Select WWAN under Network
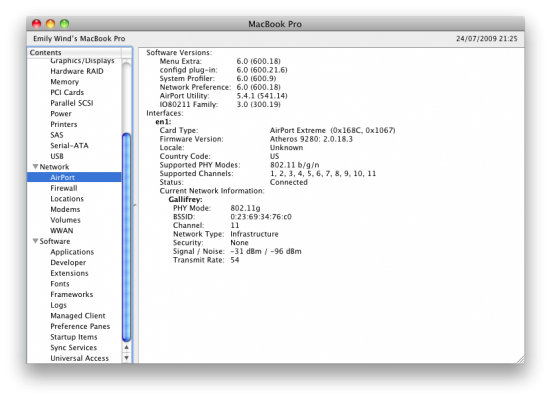 [x=62, y=231]
